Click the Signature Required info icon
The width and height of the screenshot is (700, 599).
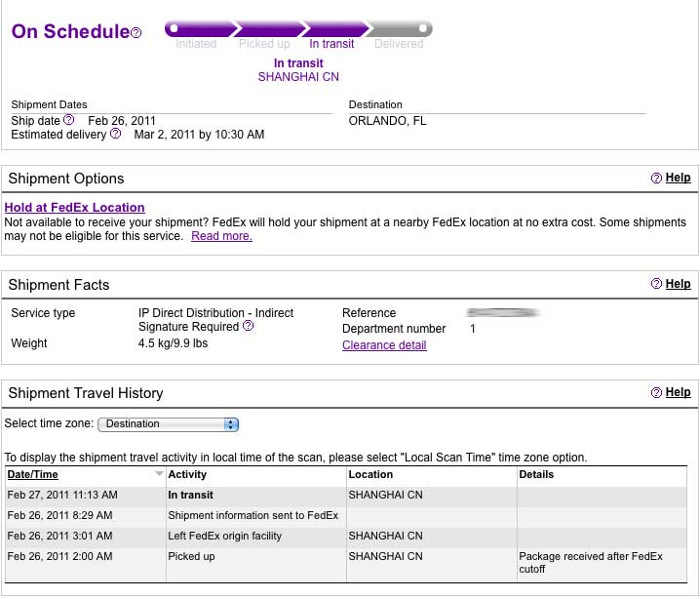point(249,326)
